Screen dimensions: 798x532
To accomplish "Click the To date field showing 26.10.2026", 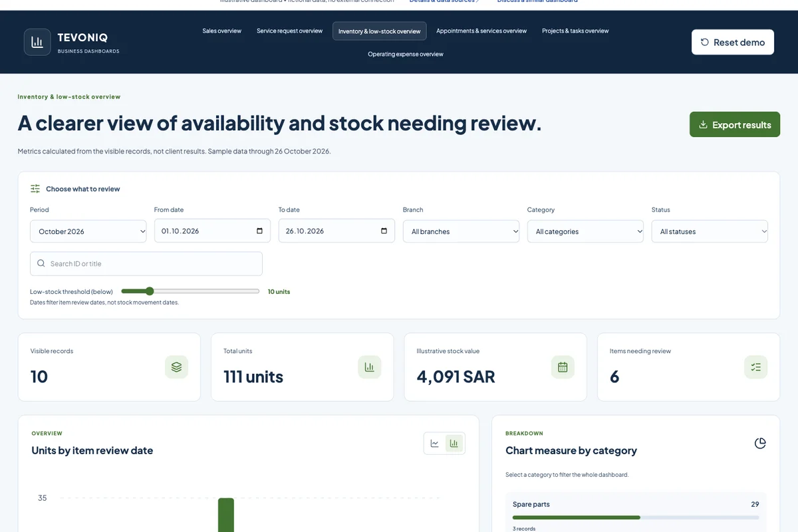I will pos(336,231).
